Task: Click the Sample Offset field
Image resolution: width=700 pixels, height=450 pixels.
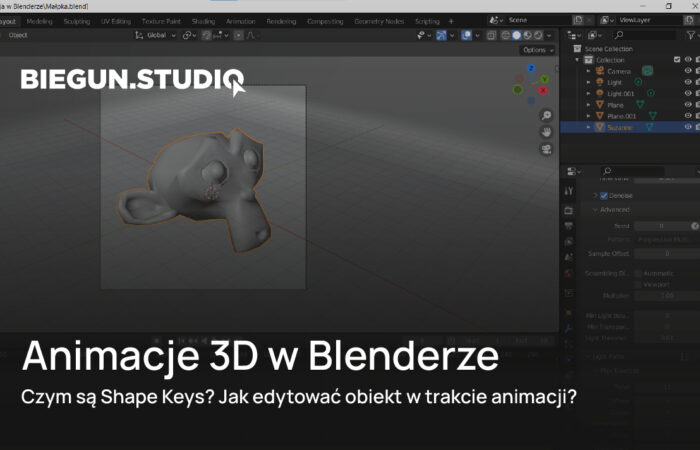Action: tap(667, 254)
